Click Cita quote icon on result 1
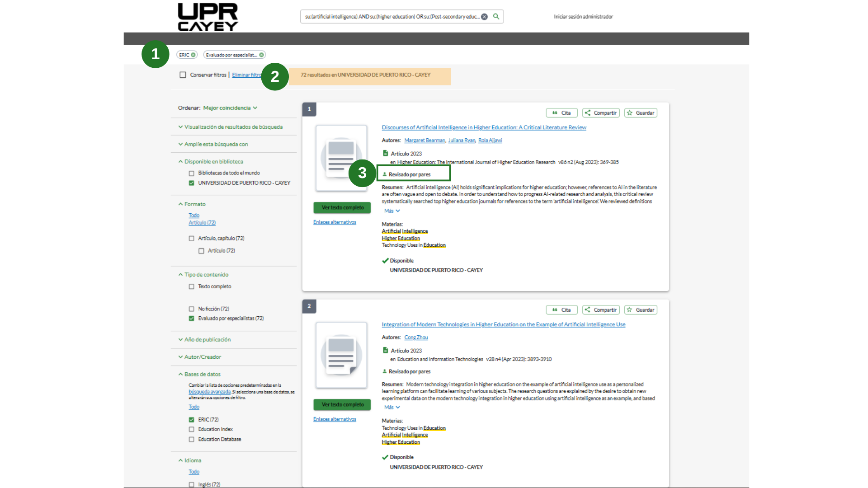 (x=555, y=113)
